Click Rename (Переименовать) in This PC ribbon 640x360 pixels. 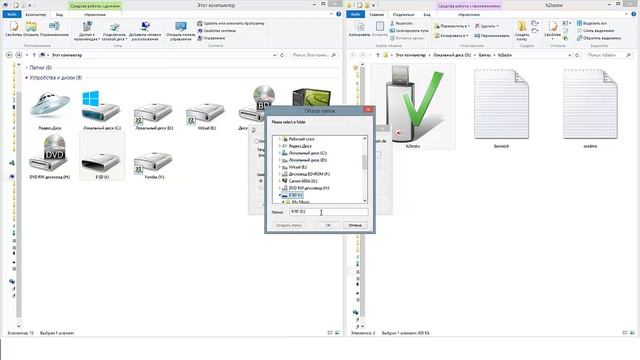click(54, 29)
